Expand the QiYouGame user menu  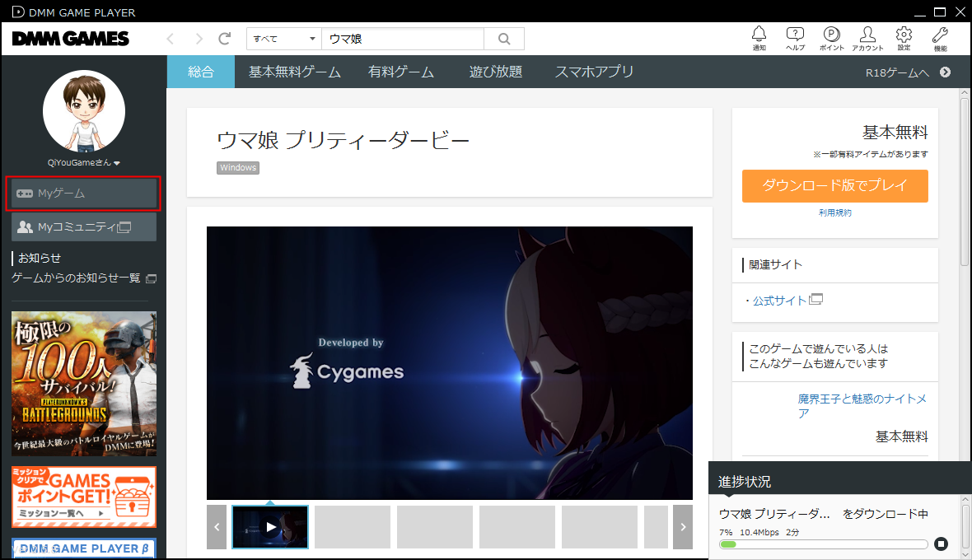(x=84, y=162)
